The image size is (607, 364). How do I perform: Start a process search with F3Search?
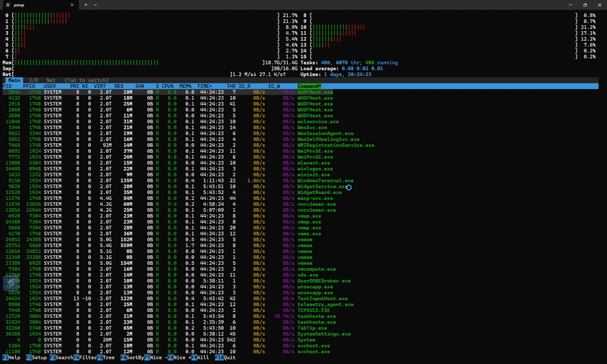(60, 359)
